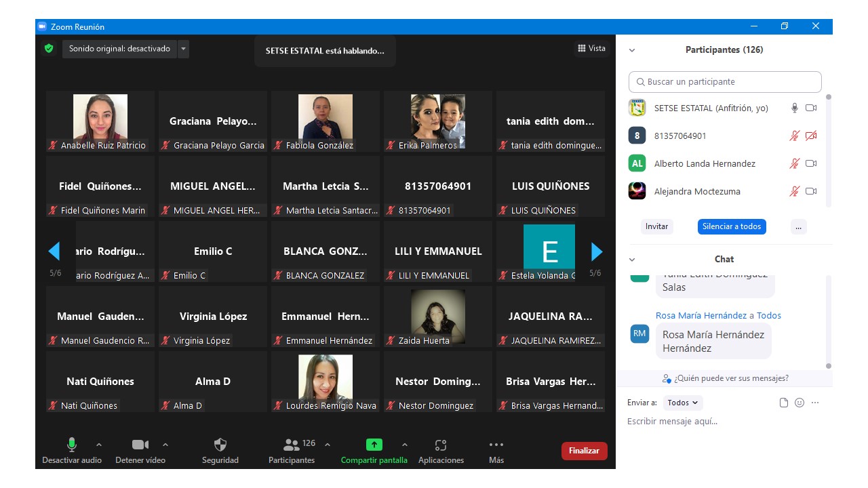Click Silenciar a todos button
This screenshot has width=868, height=488.
(x=732, y=226)
